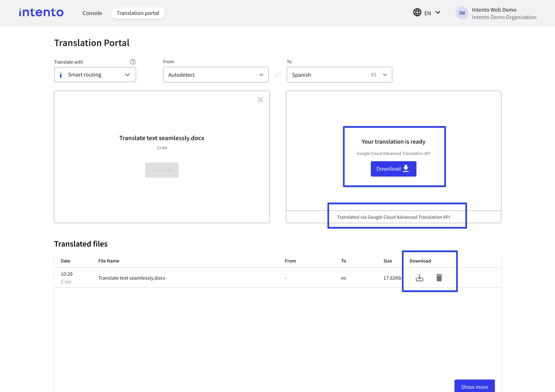Select the Translation portal tab
The width and height of the screenshot is (555, 392).
click(138, 13)
